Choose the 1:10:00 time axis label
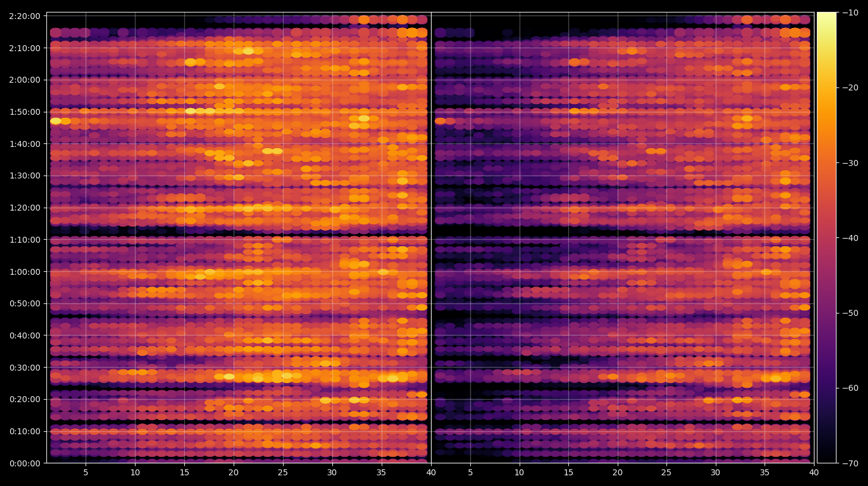This screenshot has height=486, width=868. pyautogui.click(x=25, y=240)
